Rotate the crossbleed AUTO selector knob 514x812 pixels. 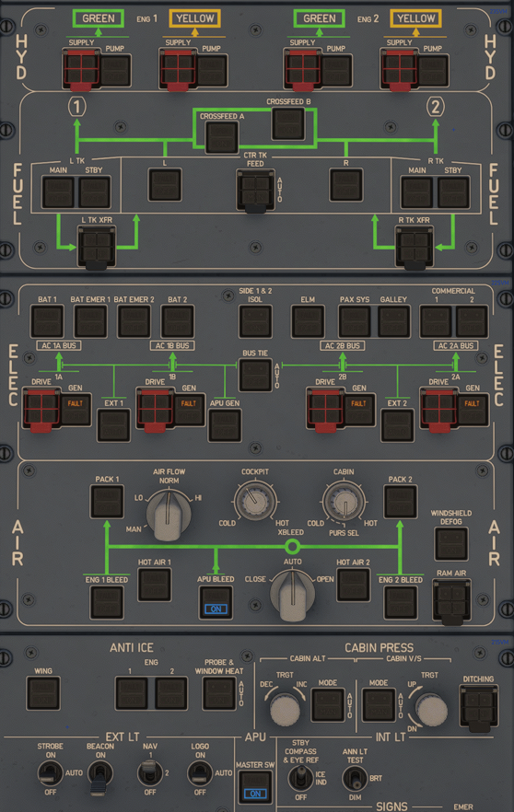coord(292,597)
